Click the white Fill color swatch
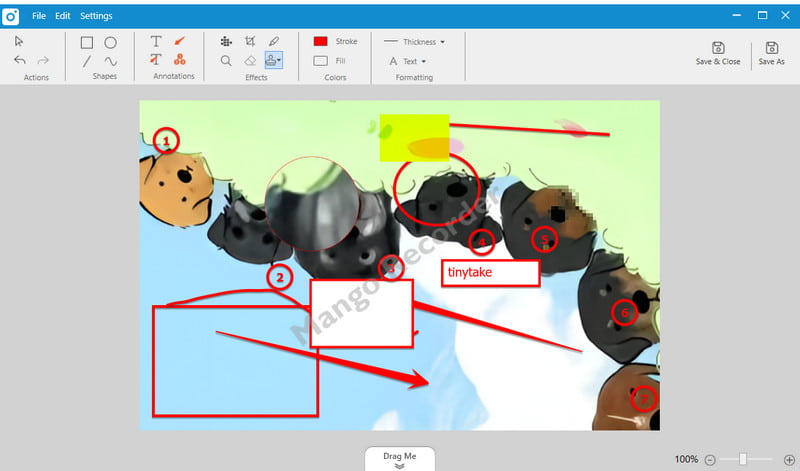This screenshot has width=800, height=471. click(x=320, y=61)
